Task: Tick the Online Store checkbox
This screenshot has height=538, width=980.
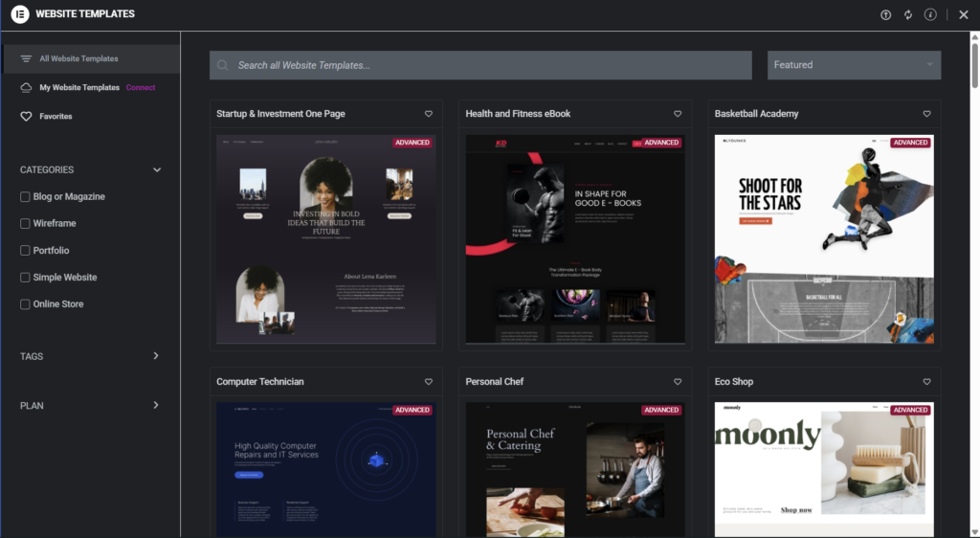Action: (x=26, y=304)
